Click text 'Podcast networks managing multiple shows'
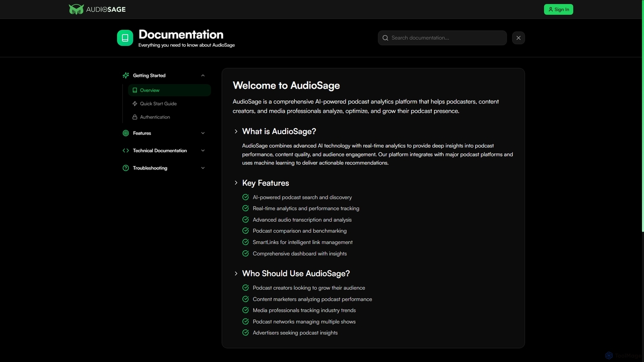Screen dimensions: 644x362 [x=304, y=321]
